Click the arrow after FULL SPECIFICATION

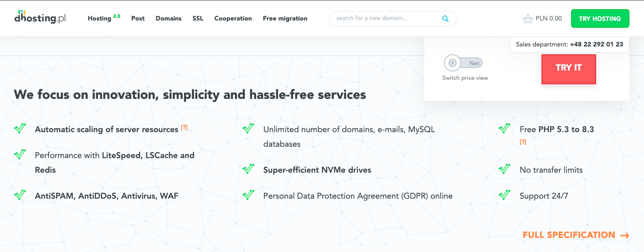click(625, 236)
